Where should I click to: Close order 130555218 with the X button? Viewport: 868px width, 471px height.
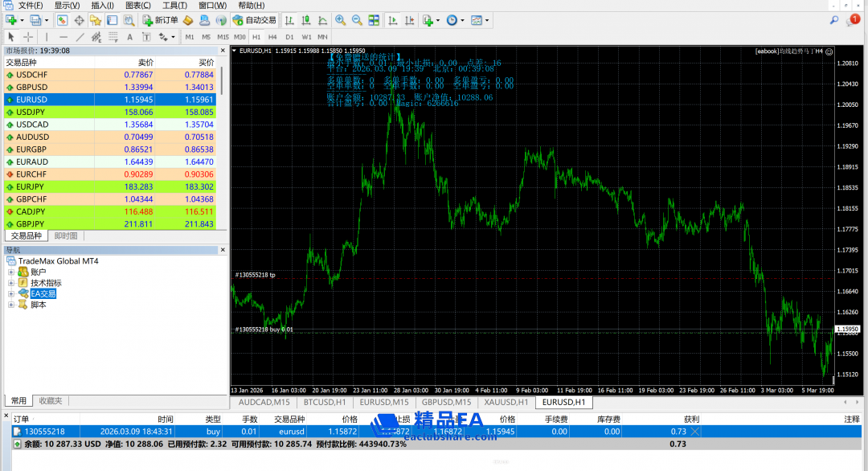695,432
